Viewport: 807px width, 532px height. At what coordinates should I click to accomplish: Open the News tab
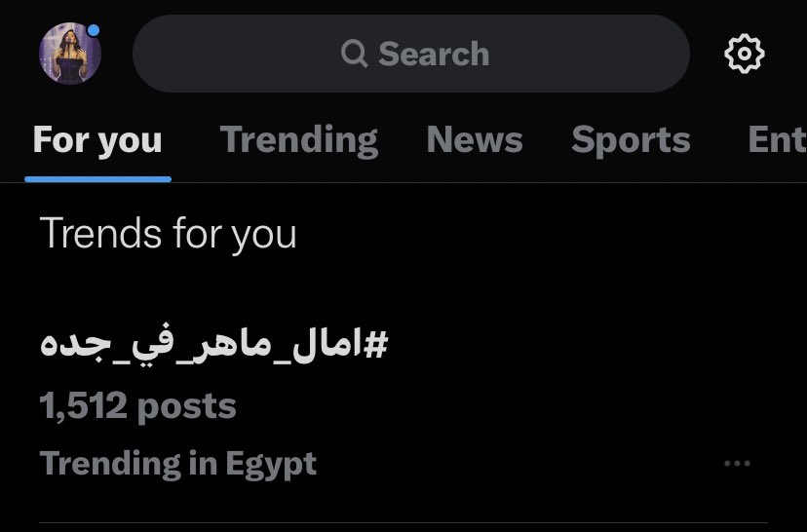coord(475,140)
